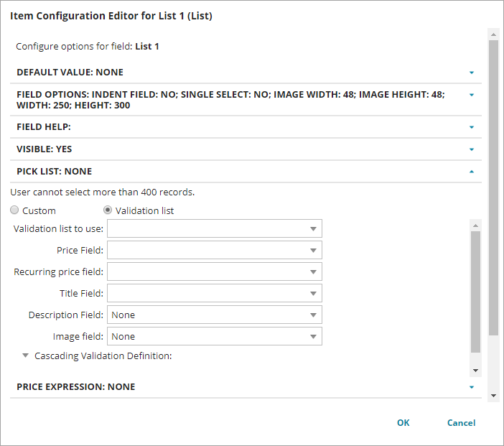Collapse the Pick List section arrow
This screenshot has width=504, height=446.
(x=472, y=172)
